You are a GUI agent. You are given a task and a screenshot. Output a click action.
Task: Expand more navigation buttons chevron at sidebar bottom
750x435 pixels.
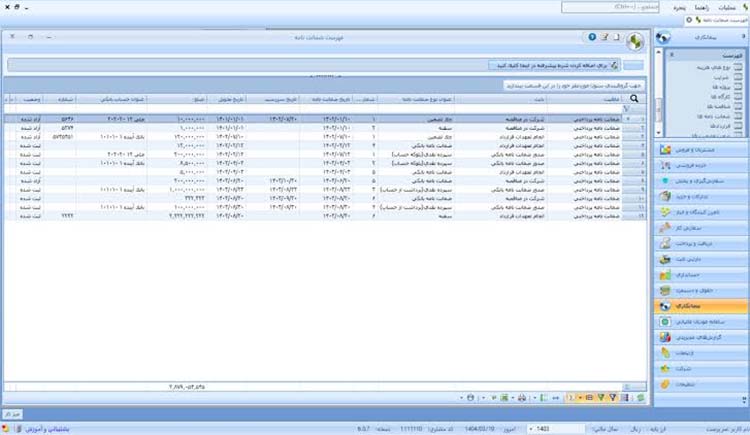[744, 400]
